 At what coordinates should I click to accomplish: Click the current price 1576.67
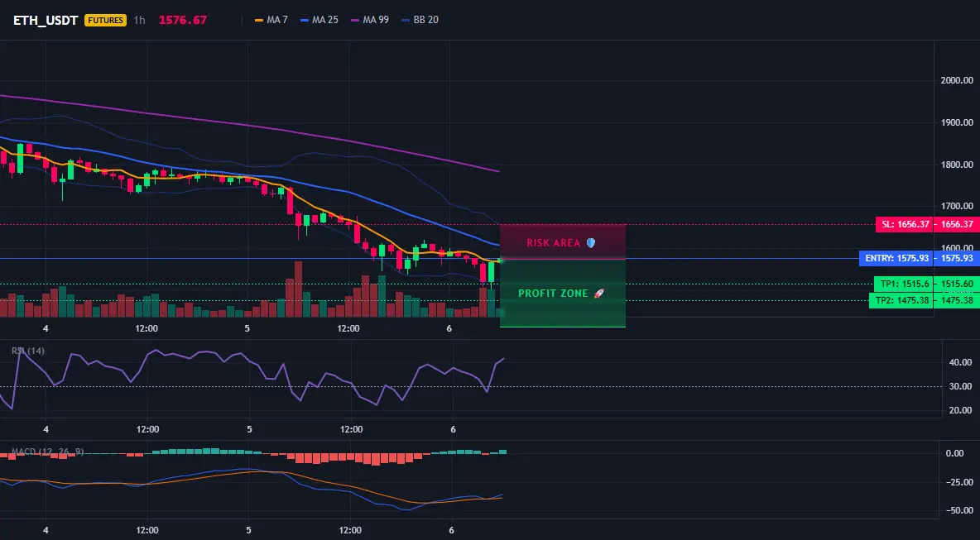point(182,20)
